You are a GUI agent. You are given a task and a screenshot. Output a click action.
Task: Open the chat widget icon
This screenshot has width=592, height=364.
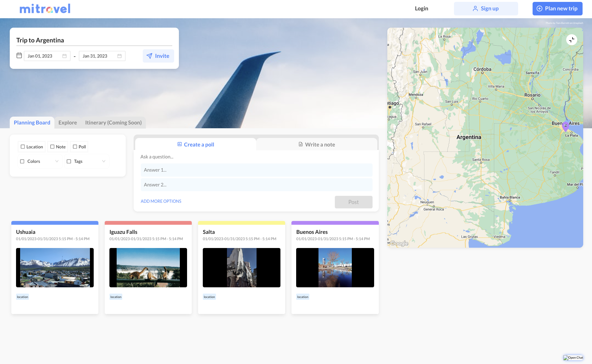point(573,357)
